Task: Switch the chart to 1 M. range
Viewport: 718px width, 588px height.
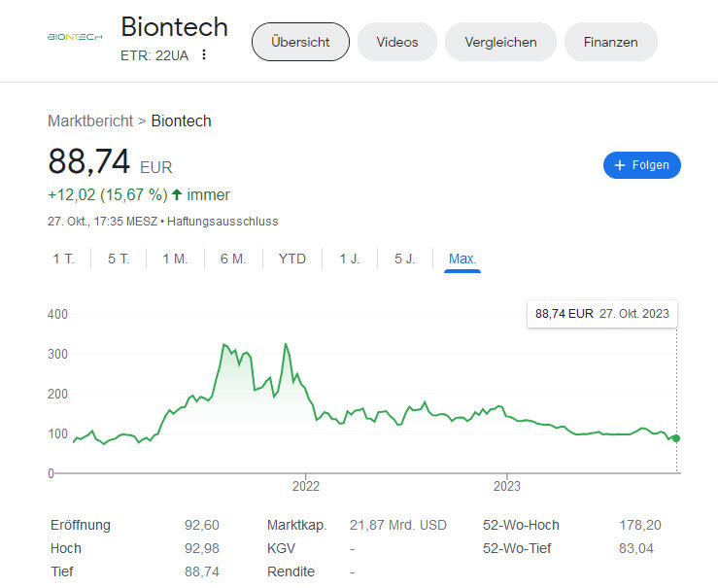Action: (176, 259)
